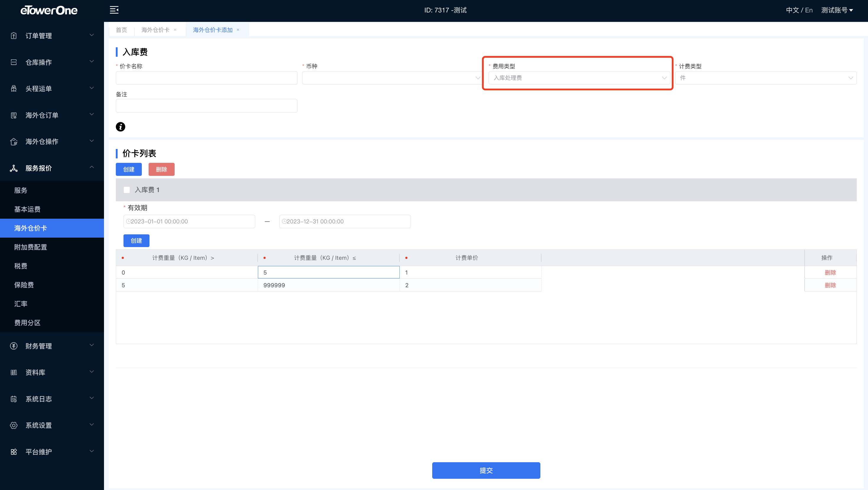Click the 仓库操作 sidebar icon
The width and height of the screenshot is (868, 490).
[x=14, y=62]
